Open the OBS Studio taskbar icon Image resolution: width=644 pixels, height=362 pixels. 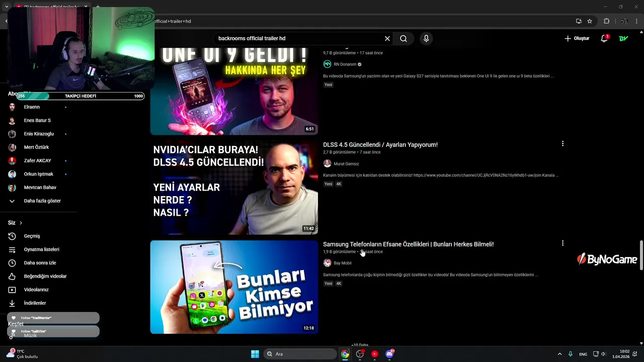(x=360, y=354)
